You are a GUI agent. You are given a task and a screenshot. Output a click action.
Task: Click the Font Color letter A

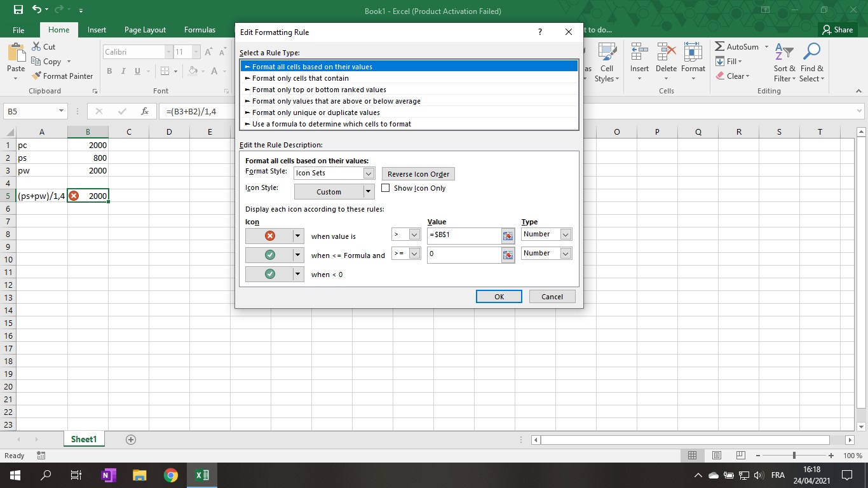tap(214, 71)
